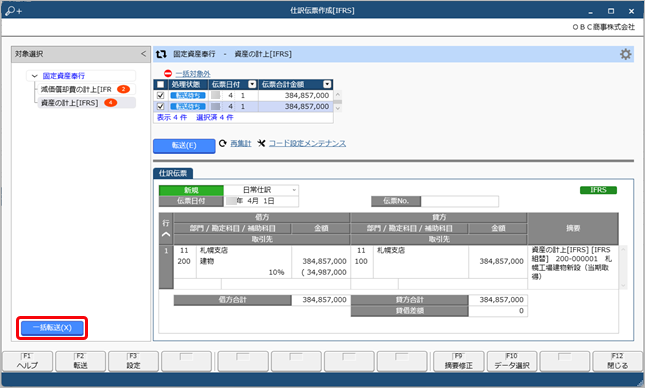This screenshot has width=645, height=388.
Task: Toggle the select-all header checkbox
Action: click(160, 84)
